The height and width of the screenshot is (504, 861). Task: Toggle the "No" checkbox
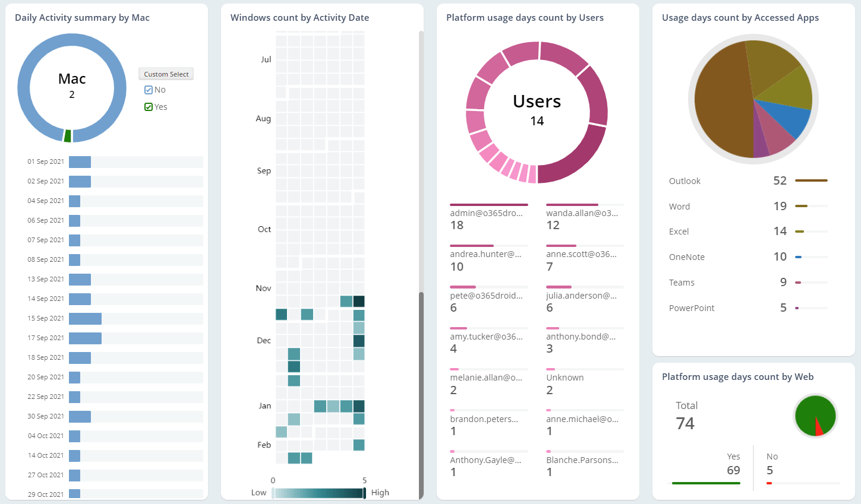tap(150, 90)
